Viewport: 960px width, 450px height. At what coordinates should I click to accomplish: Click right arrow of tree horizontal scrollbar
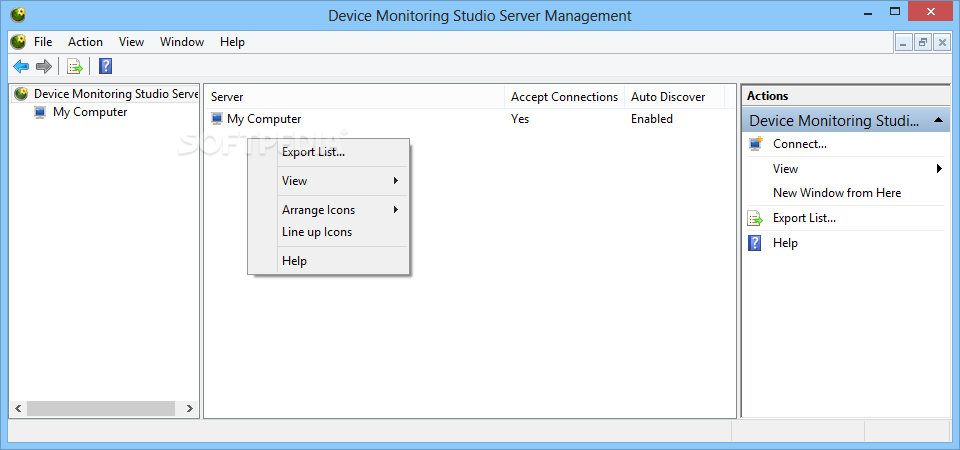[x=189, y=408]
